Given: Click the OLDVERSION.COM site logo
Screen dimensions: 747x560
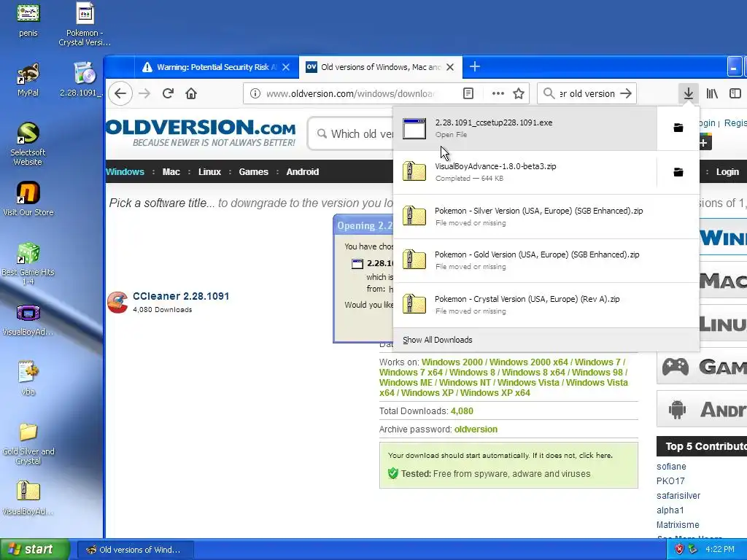Looking at the screenshot, I should coord(201,133).
